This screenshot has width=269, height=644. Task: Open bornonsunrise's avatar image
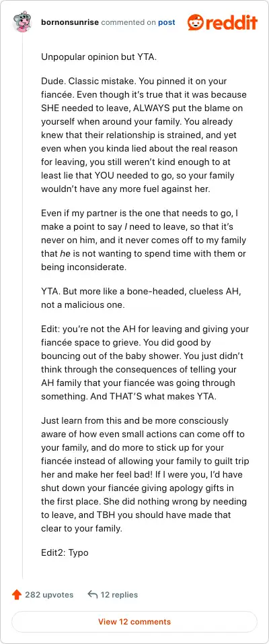[22, 22]
